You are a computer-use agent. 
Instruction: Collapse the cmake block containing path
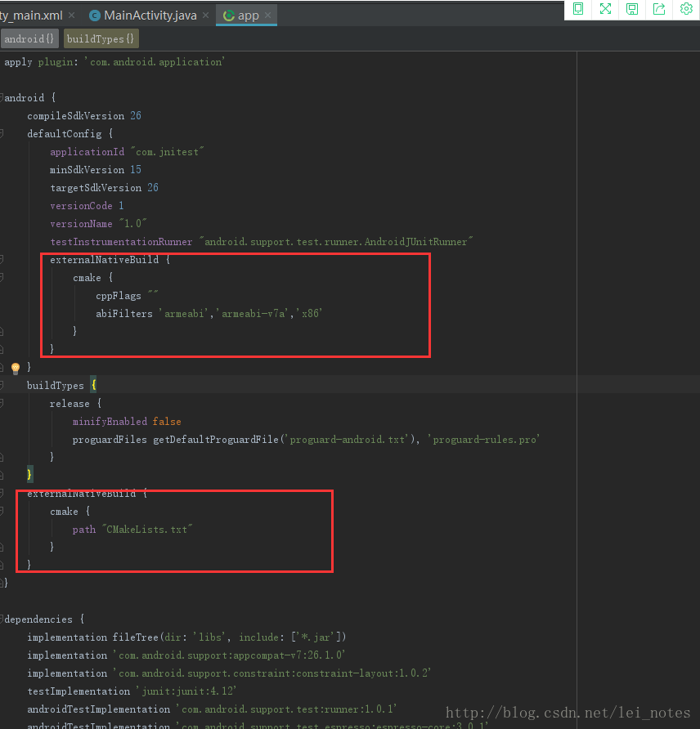[x=2, y=512]
